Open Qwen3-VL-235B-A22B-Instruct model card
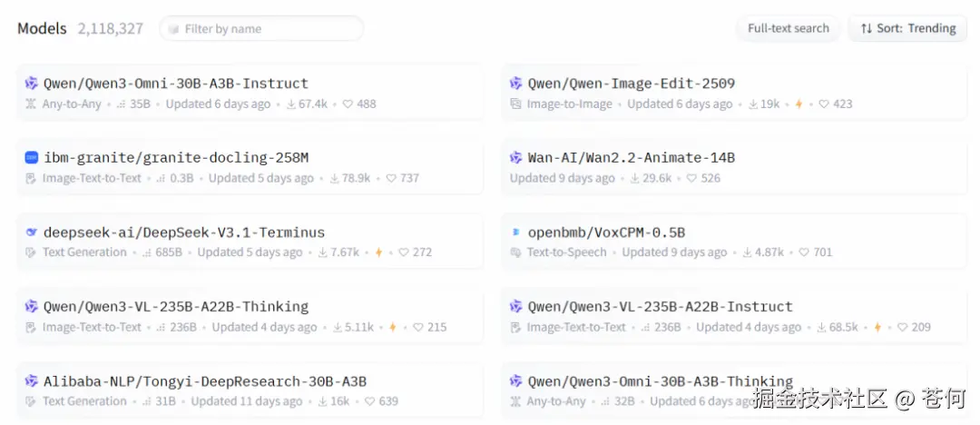Viewport: 980px width, 425px height. [660, 307]
